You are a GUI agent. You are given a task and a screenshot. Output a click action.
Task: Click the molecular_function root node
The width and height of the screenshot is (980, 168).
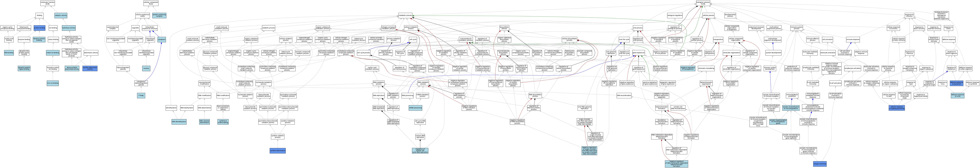point(48,3)
